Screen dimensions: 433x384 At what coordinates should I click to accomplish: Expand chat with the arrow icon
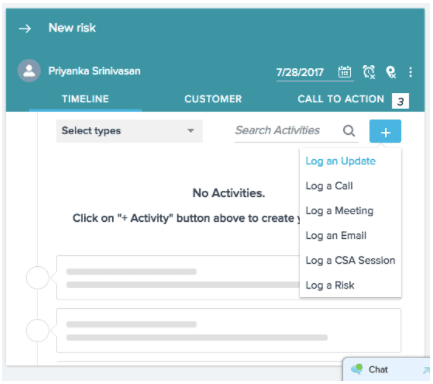pyautogui.click(x=426, y=370)
